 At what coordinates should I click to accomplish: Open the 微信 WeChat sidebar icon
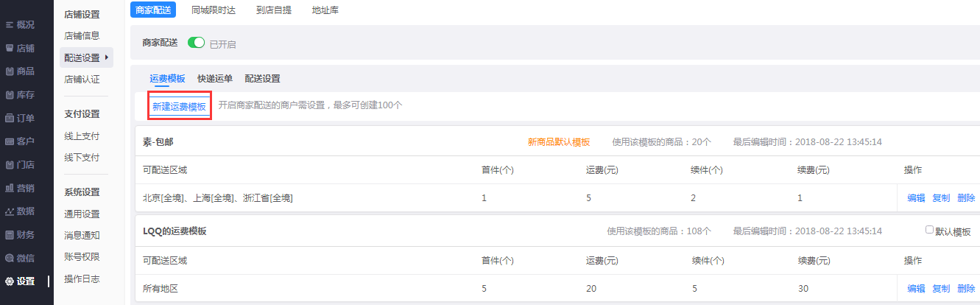[10, 258]
